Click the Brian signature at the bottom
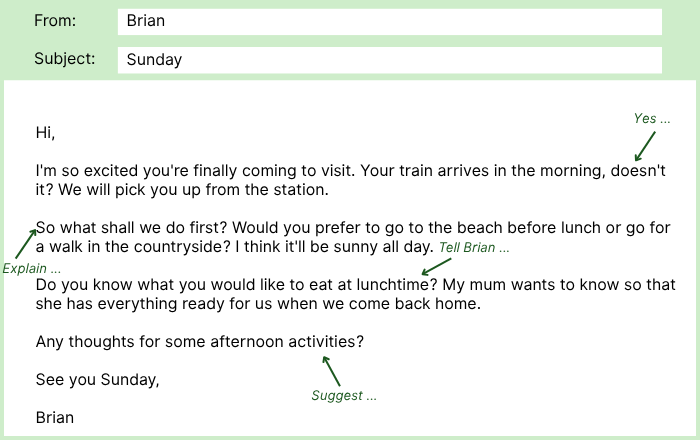 coord(55,417)
